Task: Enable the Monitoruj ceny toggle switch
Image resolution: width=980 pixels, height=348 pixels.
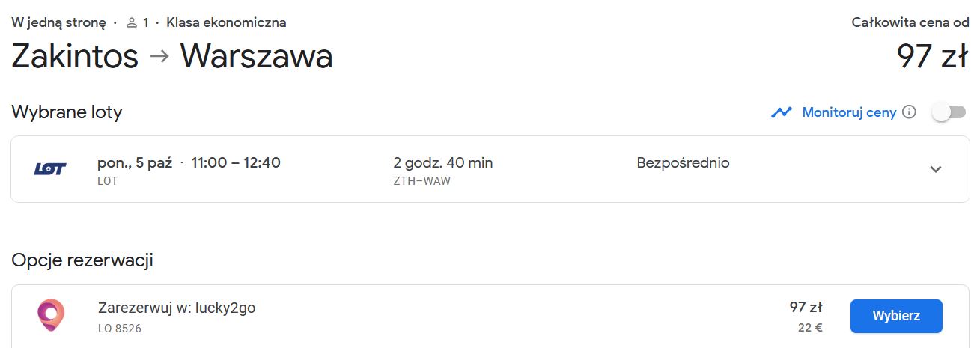Action: pos(948,112)
